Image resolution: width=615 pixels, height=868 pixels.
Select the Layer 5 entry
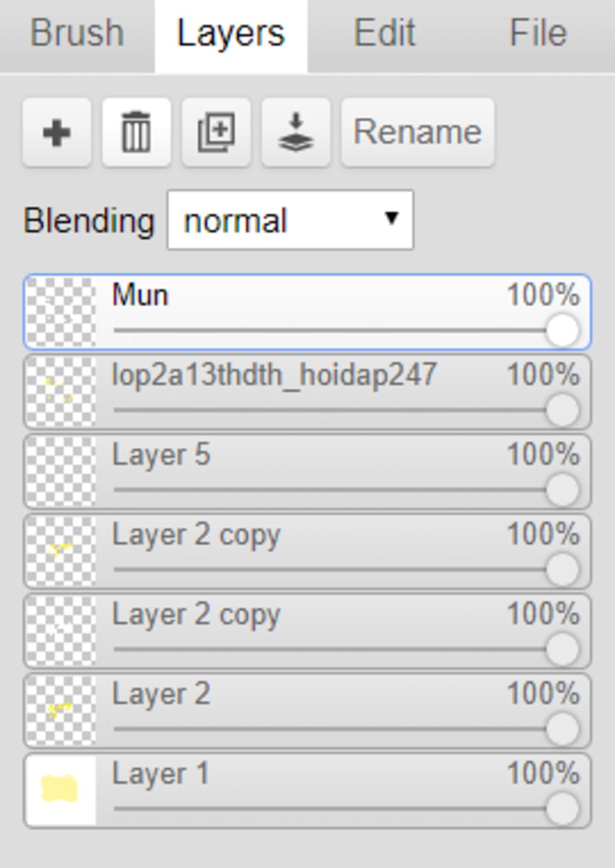(x=307, y=472)
